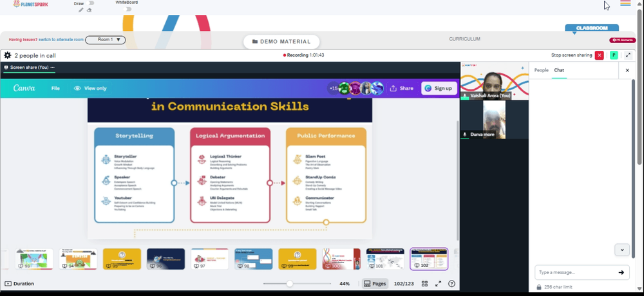
Task: Open page 96 dark blue thumbnail
Action: (x=166, y=259)
